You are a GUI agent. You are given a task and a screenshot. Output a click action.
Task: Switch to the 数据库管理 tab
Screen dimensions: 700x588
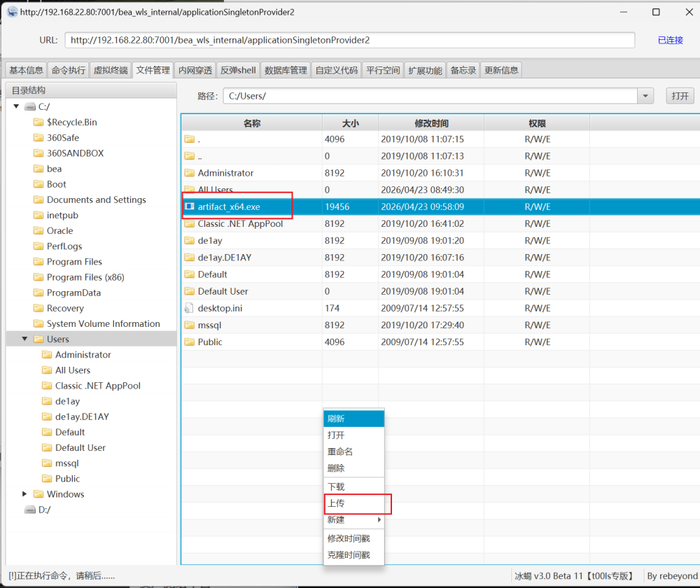(x=286, y=70)
